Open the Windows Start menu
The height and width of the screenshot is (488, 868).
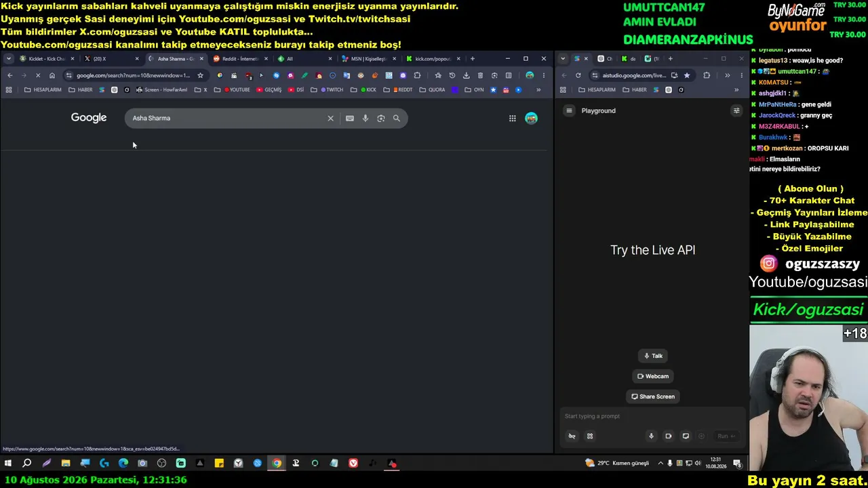click(x=8, y=464)
